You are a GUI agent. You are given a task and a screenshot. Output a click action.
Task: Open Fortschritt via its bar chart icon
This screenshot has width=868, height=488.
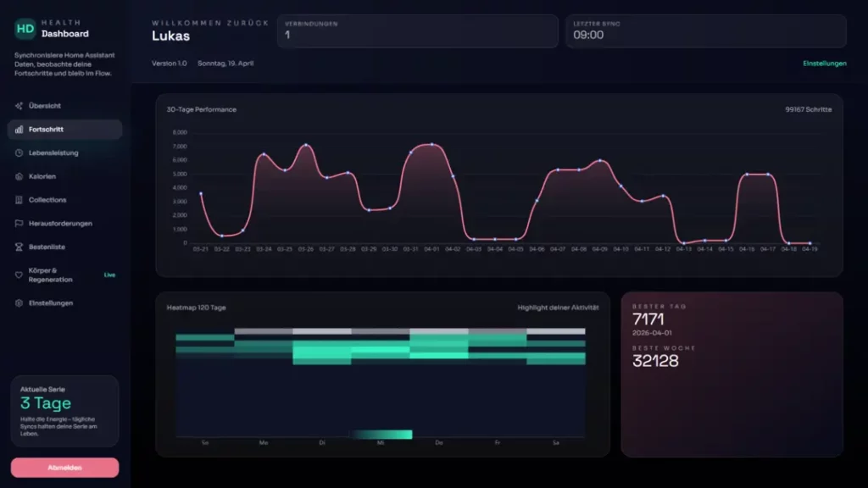(x=19, y=129)
